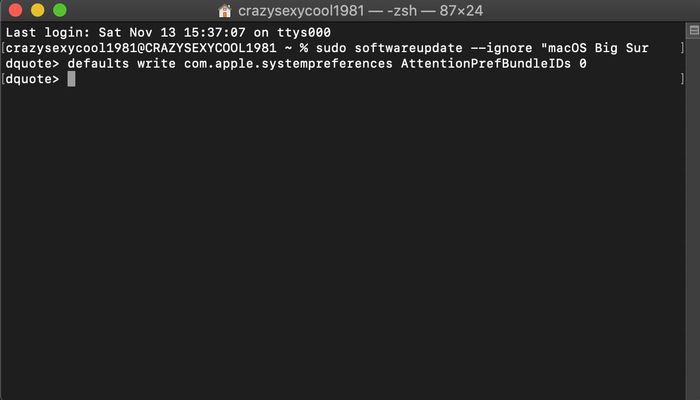
Task: Click the blinking block cursor after dquote>
Action: (71, 79)
